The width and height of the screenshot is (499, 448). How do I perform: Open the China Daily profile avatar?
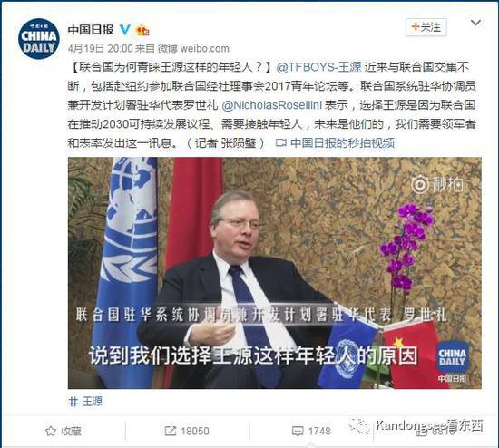pyautogui.click(x=38, y=39)
